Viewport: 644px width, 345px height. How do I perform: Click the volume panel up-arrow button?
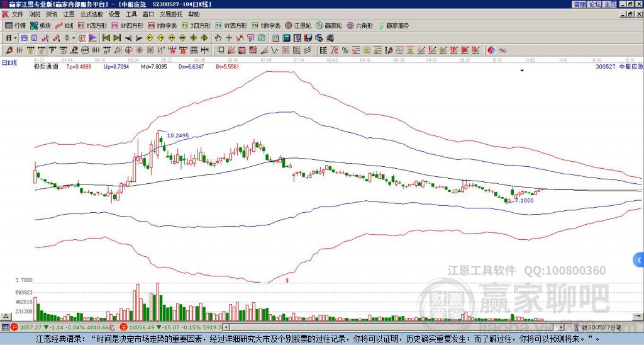[5, 316]
